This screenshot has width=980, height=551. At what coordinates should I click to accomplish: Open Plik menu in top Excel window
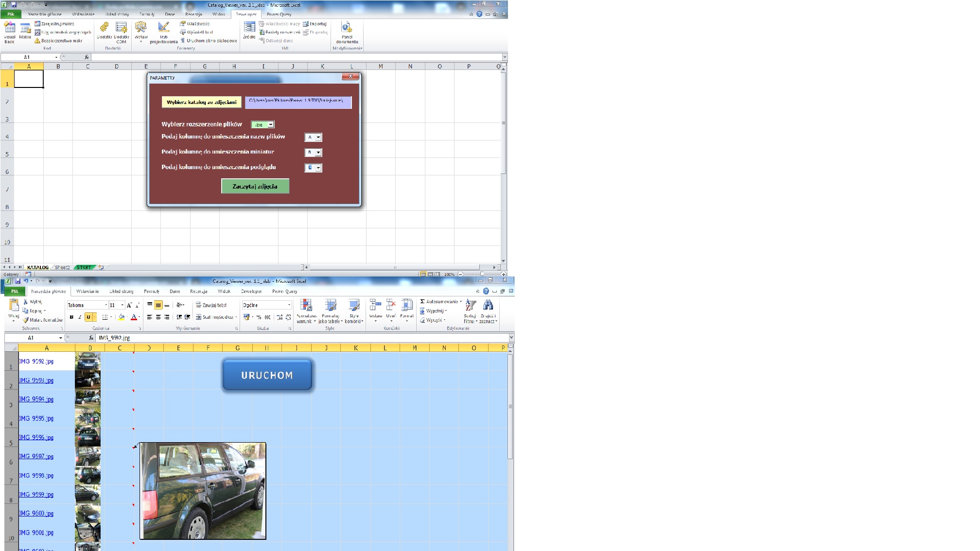[11, 14]
